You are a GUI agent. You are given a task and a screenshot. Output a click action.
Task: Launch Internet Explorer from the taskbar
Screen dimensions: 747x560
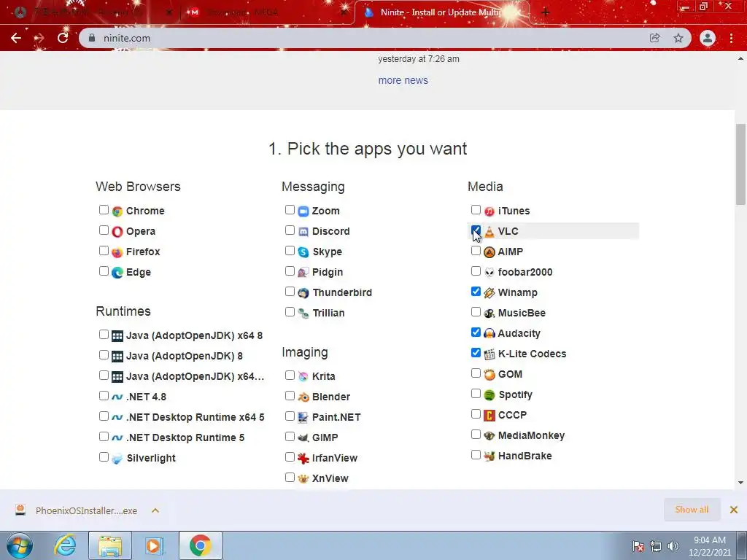pos(65,545)
